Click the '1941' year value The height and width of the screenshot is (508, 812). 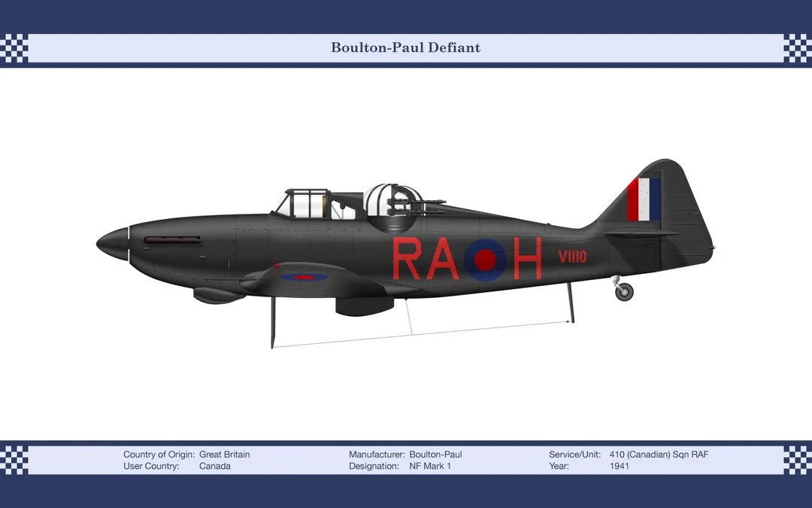620,466
